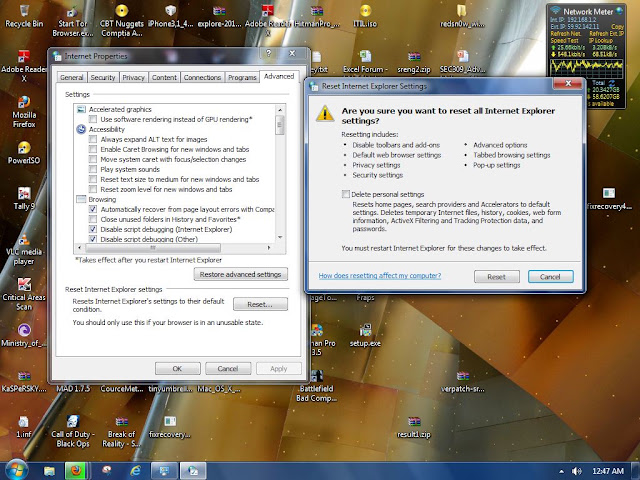Open How does resetting affect my computer link
Viewport: 640px width, 480px height.
click(380, 276)
